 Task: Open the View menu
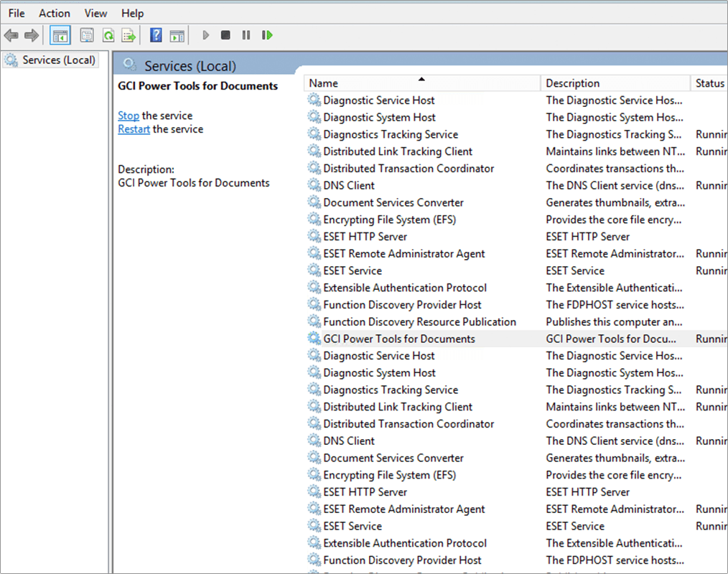click(x=95, y=14)
